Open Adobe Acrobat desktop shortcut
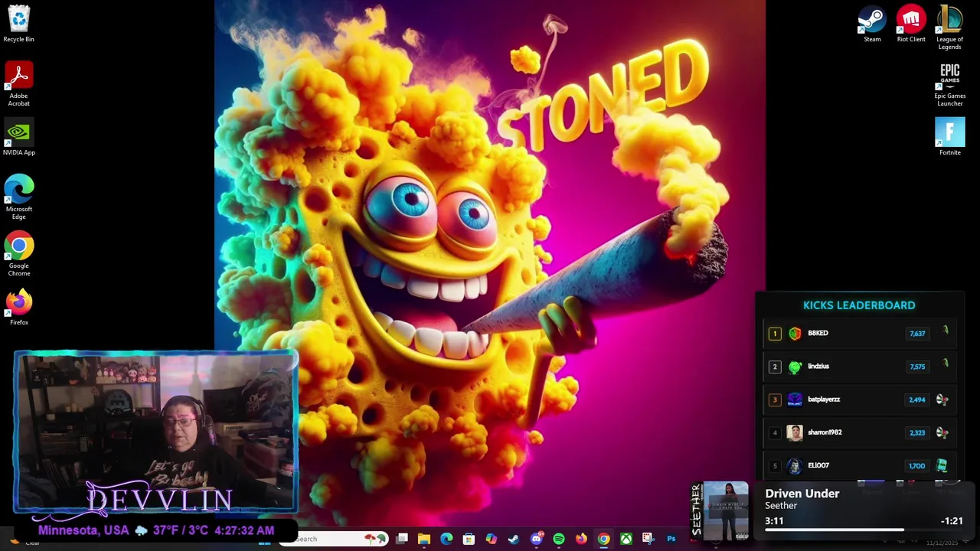980x551 pixels. pos(18,83)
